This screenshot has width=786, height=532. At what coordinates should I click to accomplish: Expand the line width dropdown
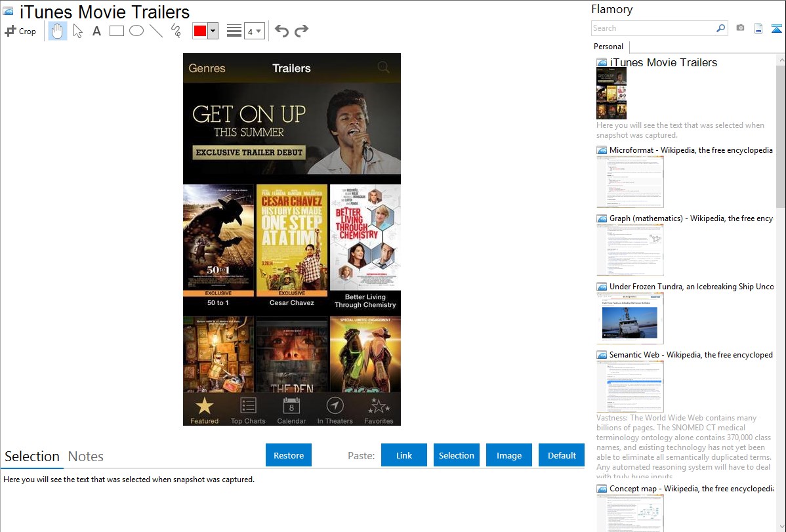(x=259, y=31)
